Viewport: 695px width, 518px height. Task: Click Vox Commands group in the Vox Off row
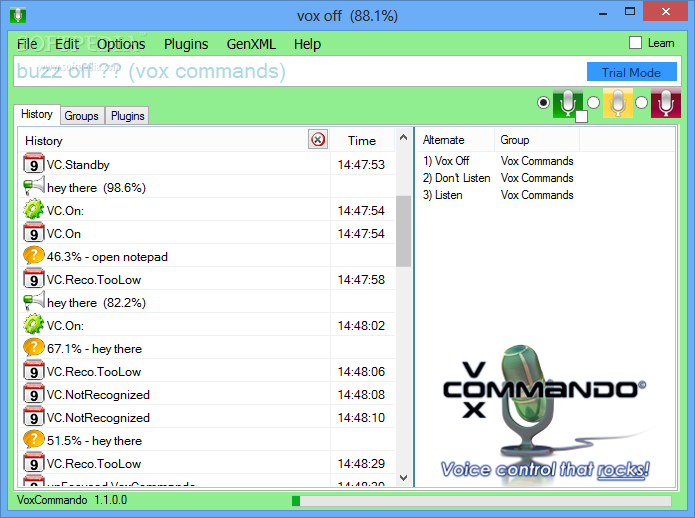point(537,160)
